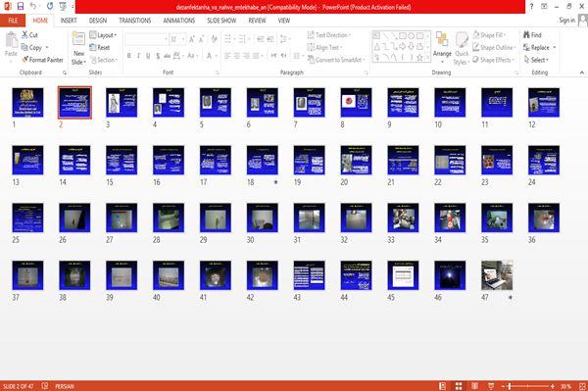Open Shape Fill options
588x391 pixels.
(x=489, y=35)
